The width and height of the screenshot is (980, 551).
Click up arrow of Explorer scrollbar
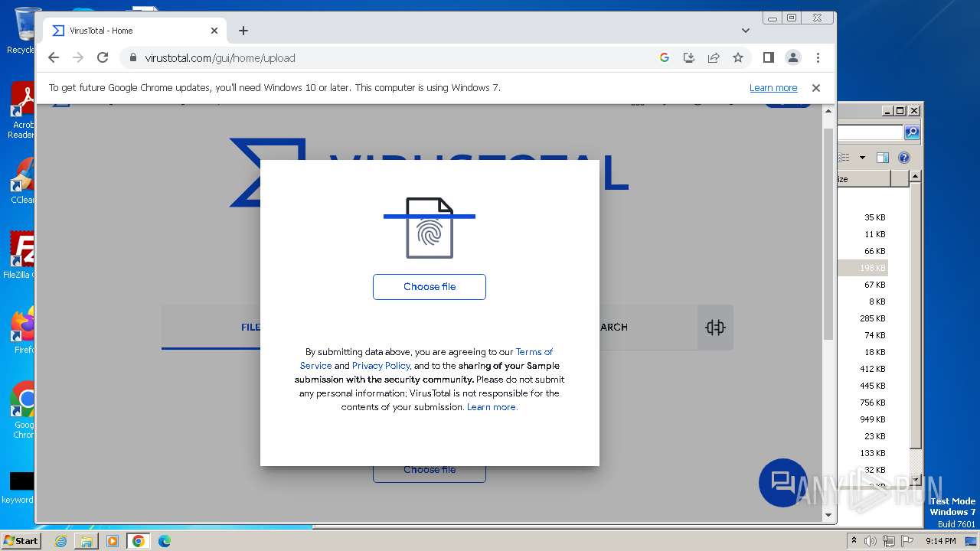(915, 177)
